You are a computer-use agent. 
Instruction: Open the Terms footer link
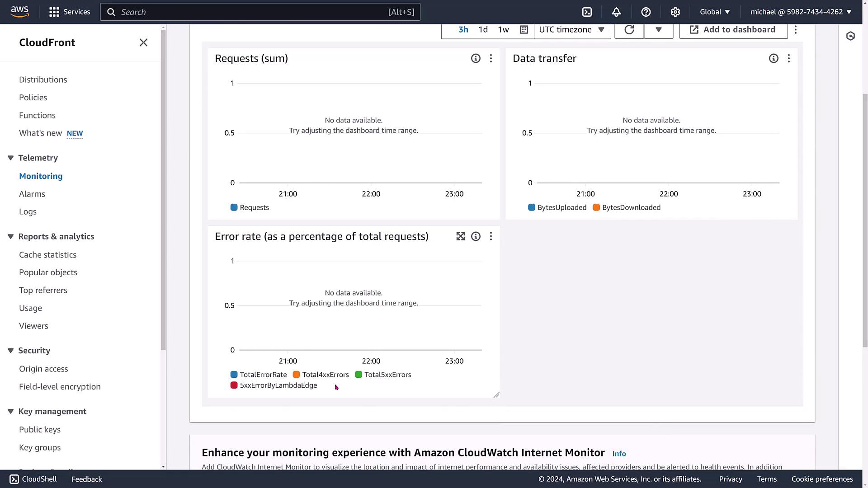click(x=767, y=479)
